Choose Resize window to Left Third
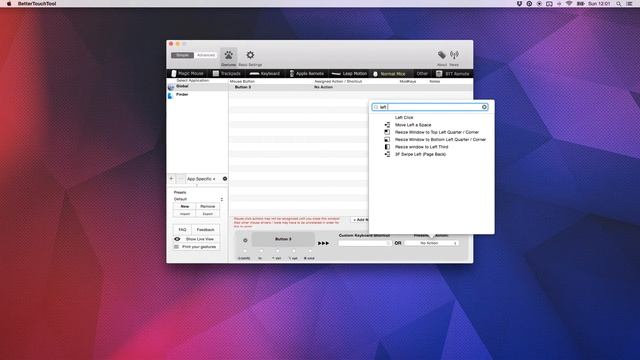Viewport: 640px width, 360px height. 421,147
